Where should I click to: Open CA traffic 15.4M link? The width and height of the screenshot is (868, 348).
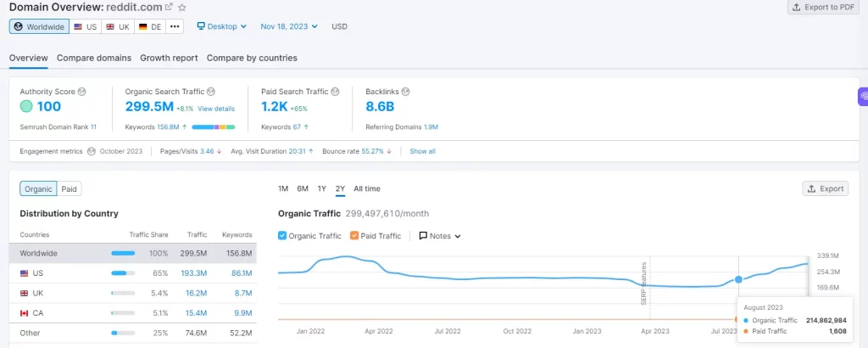click(x=196, y=313)
